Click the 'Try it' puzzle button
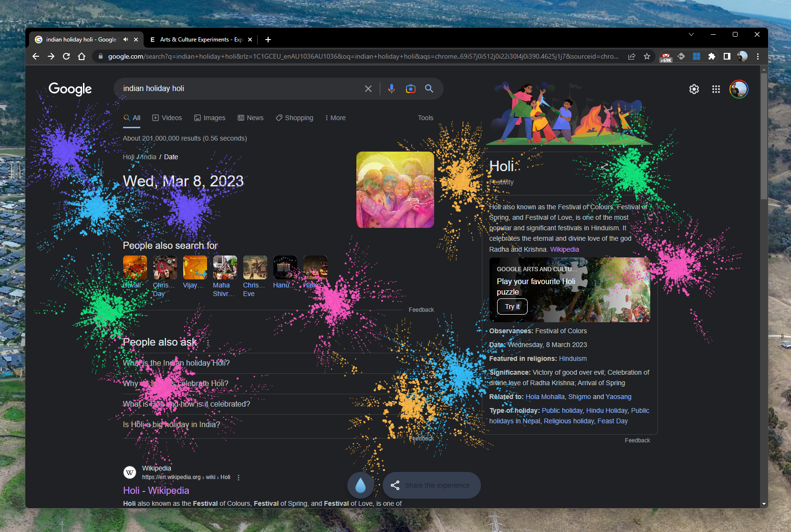Screen dimensions: 791x532 pyautogui.click(x=512, y=307)
